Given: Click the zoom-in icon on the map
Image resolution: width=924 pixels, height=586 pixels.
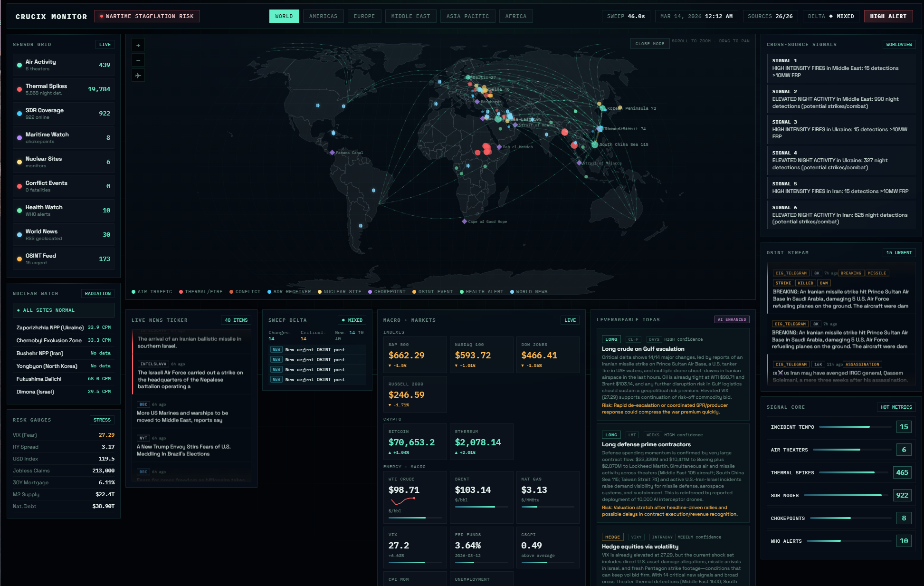Looking at the screenshot, I should [x=138, y=45].
